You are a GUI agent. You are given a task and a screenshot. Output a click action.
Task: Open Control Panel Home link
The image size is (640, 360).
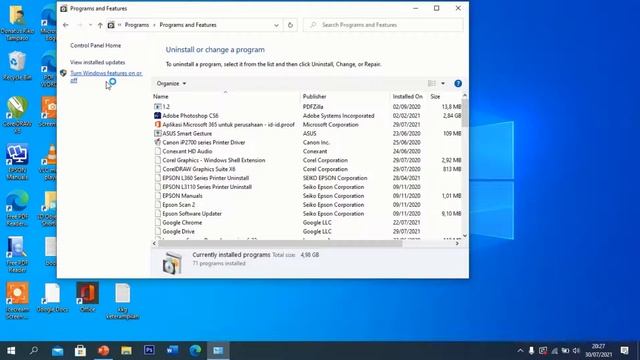point(96,45)
